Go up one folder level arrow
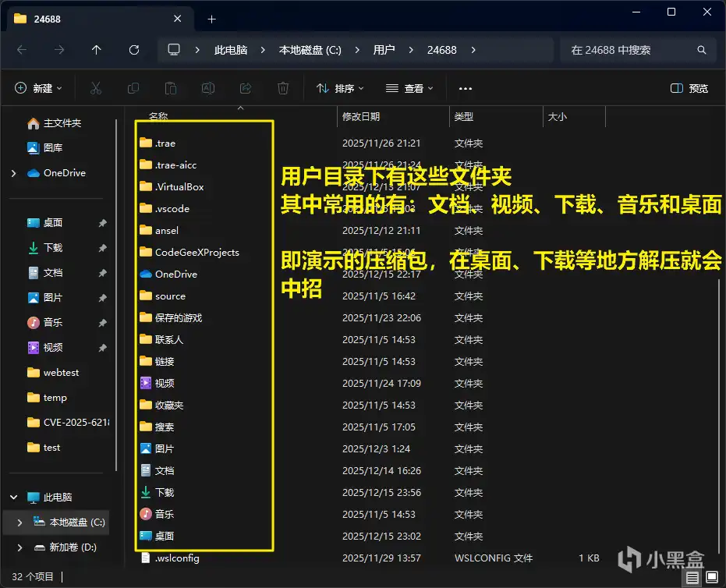Viewport: 726px width, 588px height. click(97, 50)
